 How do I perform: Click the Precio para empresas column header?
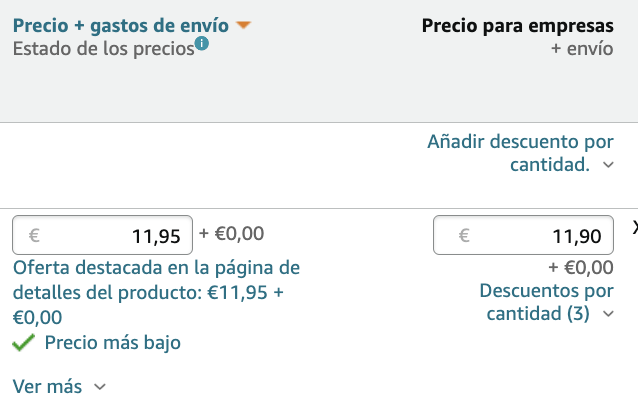[x=518, y=26]
